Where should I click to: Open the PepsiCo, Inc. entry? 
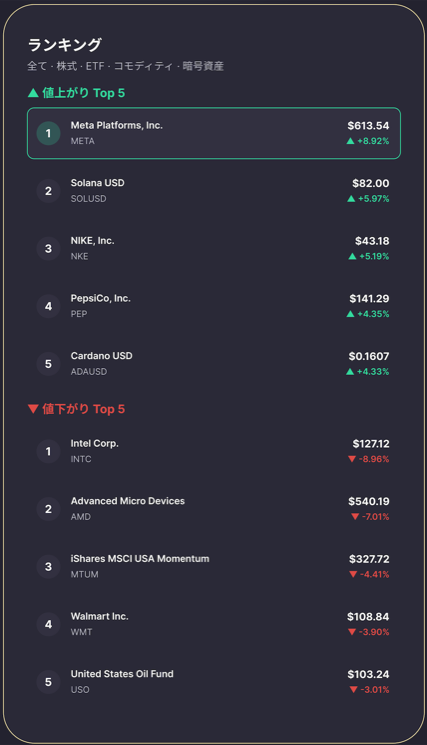214,306
